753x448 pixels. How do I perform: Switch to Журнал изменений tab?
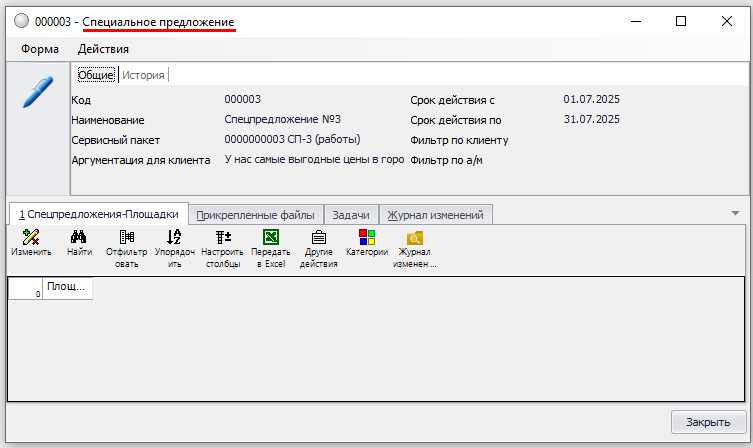click(436, 215)
